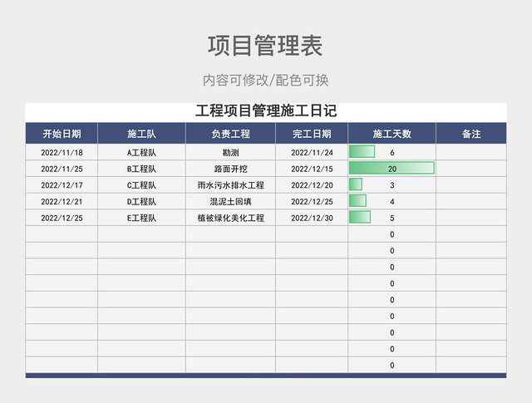Select the 施工天数 column header

coord(392,134)
